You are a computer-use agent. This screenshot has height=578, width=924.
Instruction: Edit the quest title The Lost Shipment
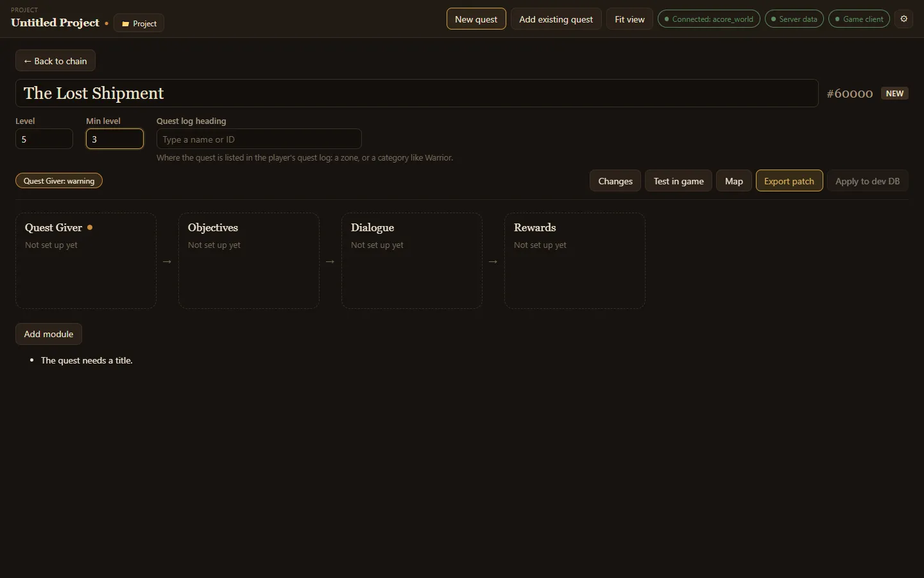[x=417, y=93]
